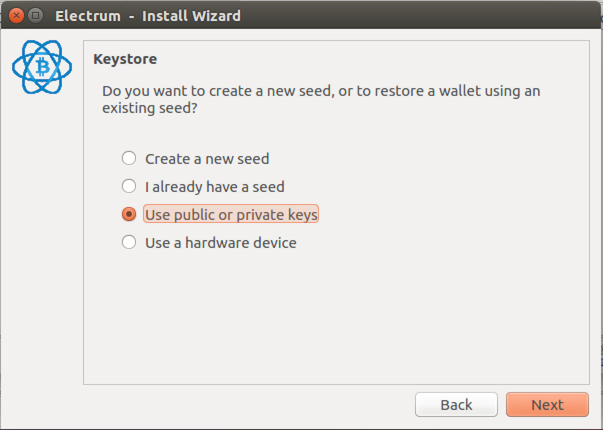Click the "Use a hardware device" label text

[x=221, y=243]
